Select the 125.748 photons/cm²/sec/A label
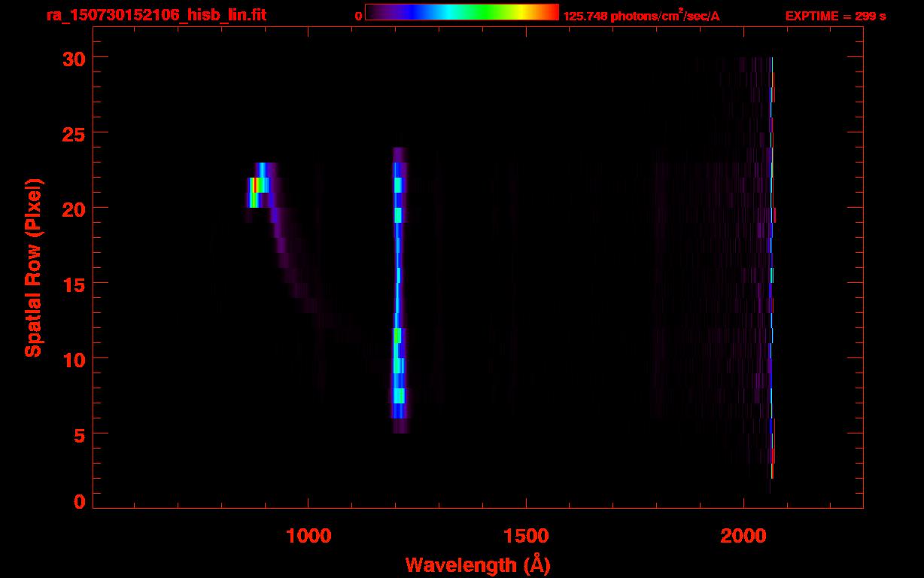The height and width of the screenshot is (578, 924). click(641, 16)
